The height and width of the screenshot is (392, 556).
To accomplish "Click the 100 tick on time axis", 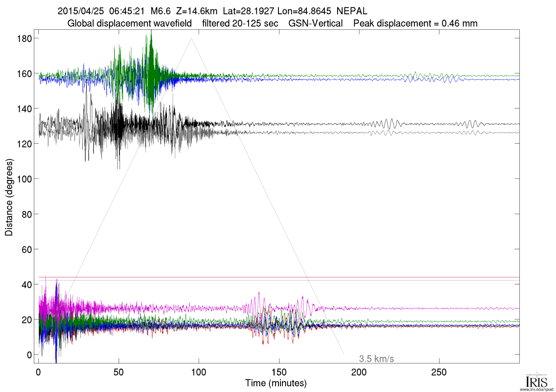I will click(x=199, y=372).
